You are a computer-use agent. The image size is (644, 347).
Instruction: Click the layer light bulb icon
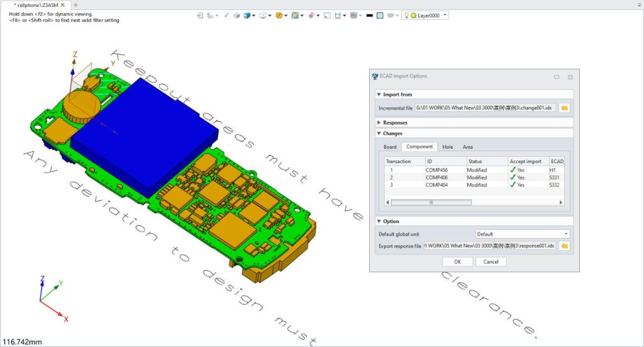406,15
